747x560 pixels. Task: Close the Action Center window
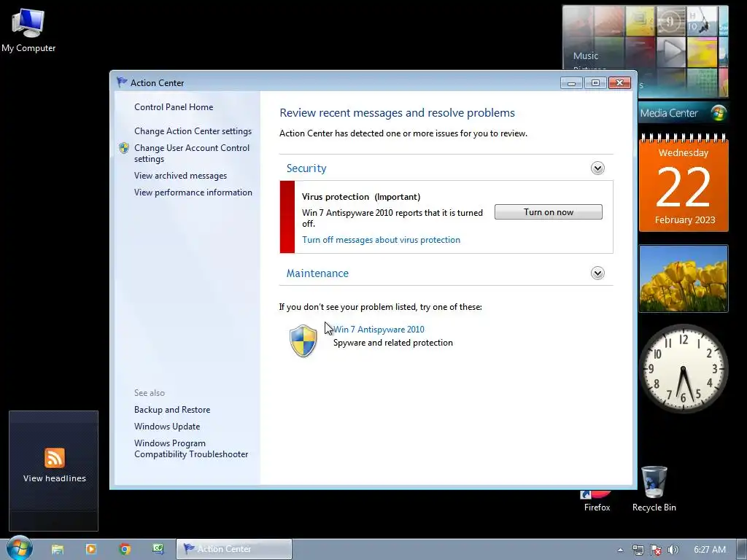(619, 83)
